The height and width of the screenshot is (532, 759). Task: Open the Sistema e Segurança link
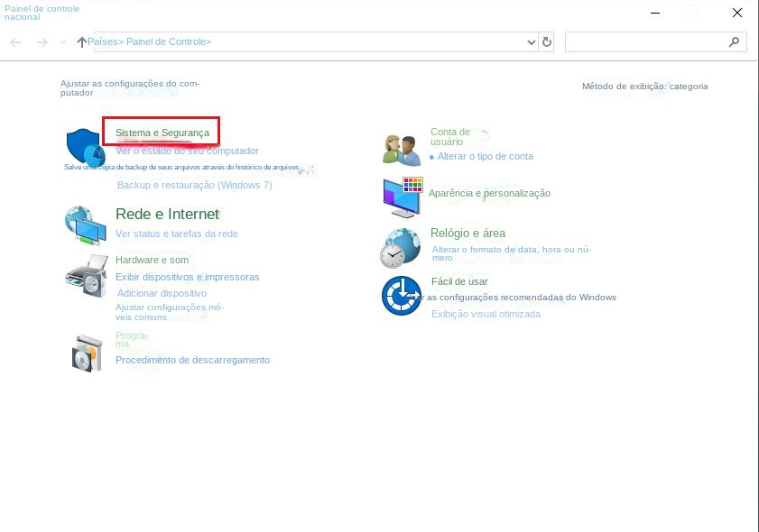pyautogui.click(x=162, y=133)
